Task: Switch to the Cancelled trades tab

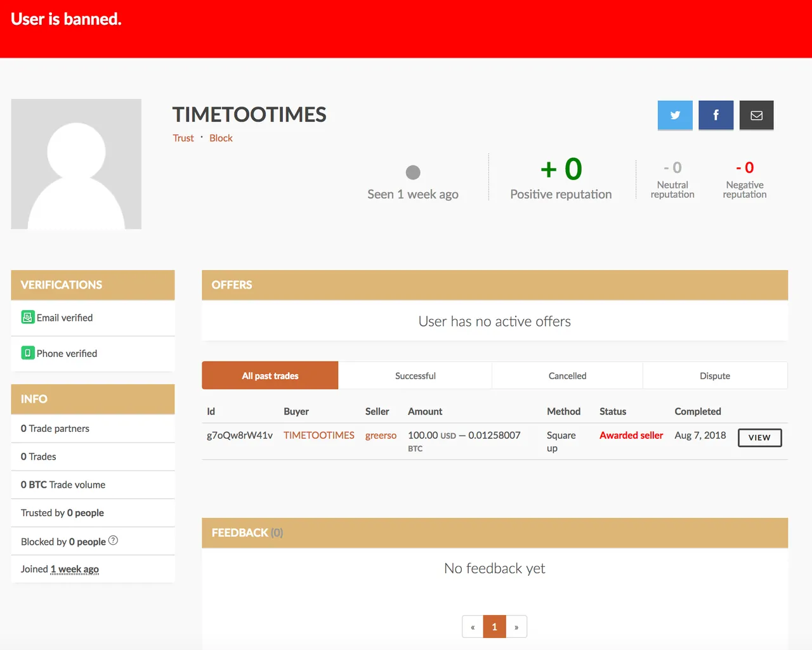Action: tap(567, 375)
